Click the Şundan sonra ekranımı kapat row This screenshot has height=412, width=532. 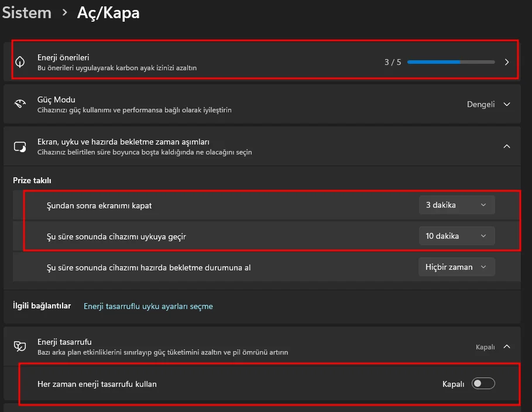click(x=103, y=205)
